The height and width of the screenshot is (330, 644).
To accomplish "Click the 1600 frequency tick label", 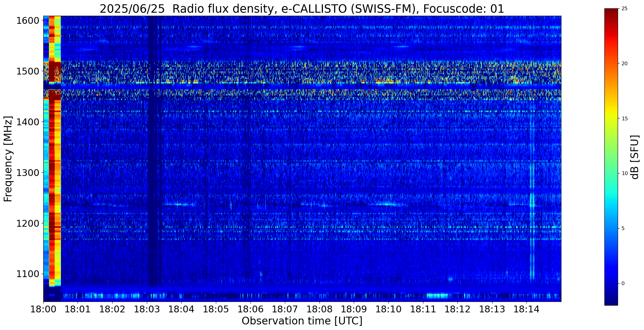I will coord(28,21).
